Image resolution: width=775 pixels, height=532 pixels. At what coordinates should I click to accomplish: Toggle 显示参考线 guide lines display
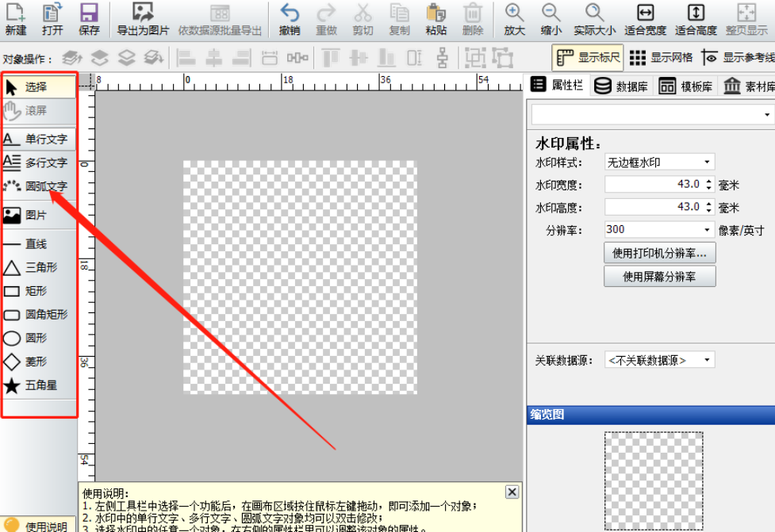[x=738, y=58]
